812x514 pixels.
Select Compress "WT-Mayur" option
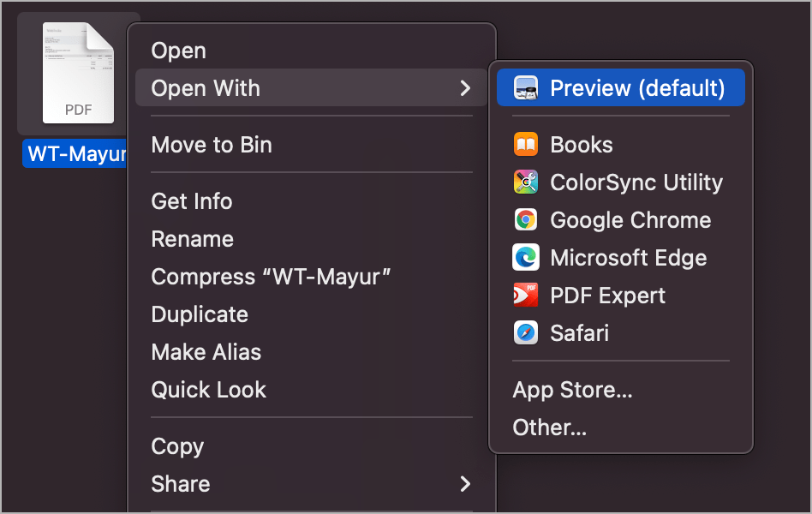point(271,277)
